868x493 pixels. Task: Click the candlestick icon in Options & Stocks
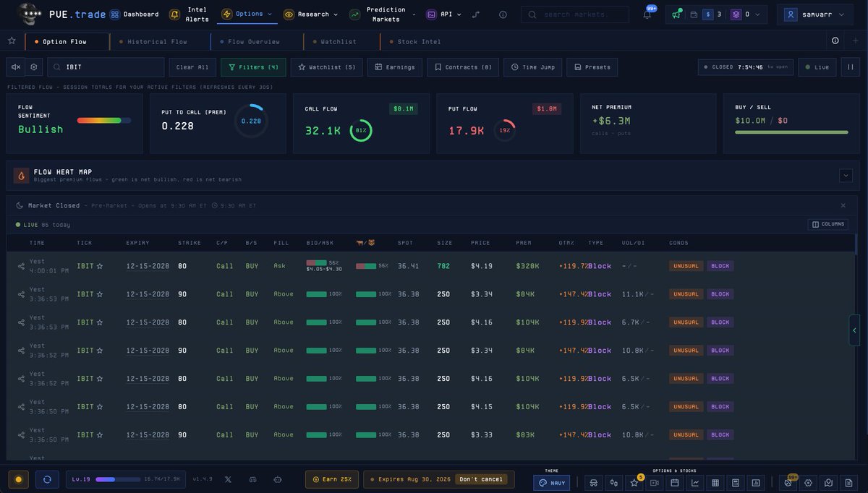click(x=614, y=483)
